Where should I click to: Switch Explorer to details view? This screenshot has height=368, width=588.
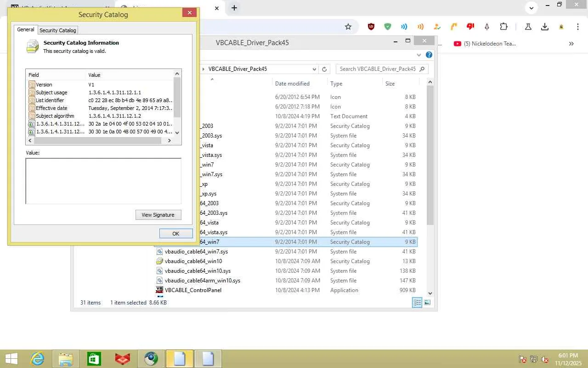click(417, 302)
